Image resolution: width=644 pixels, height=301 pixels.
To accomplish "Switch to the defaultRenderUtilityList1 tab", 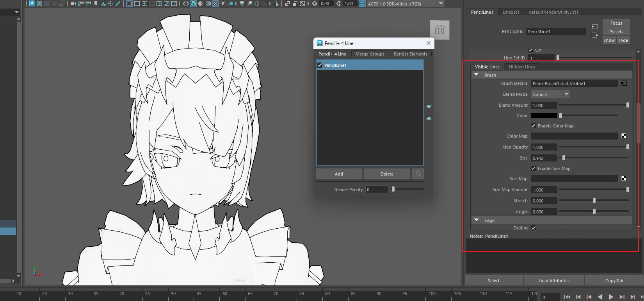I will coord(553,12).
